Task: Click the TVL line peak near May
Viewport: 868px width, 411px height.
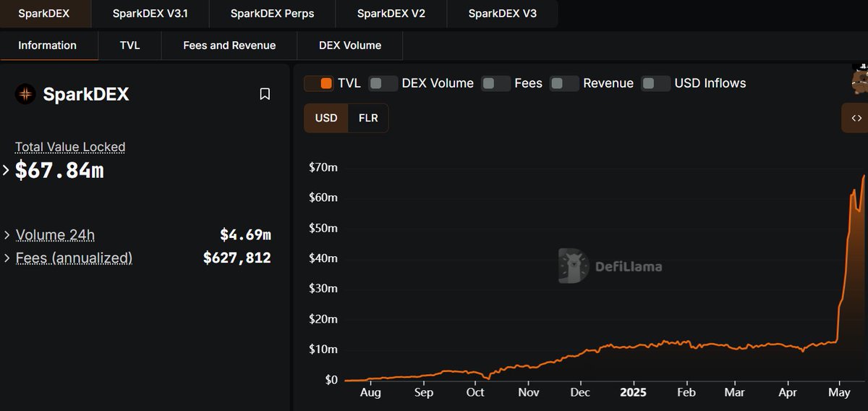Action: coord(864,176)
